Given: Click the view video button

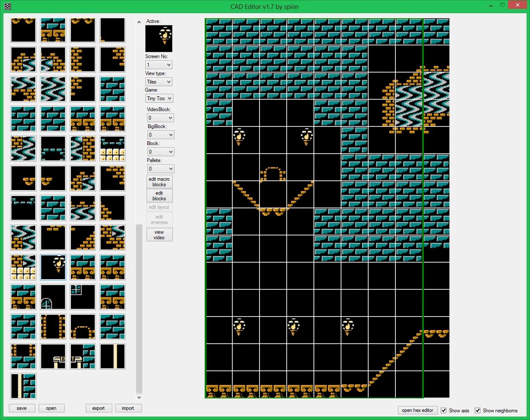Looking at the screenshot, I should [159, 235].
